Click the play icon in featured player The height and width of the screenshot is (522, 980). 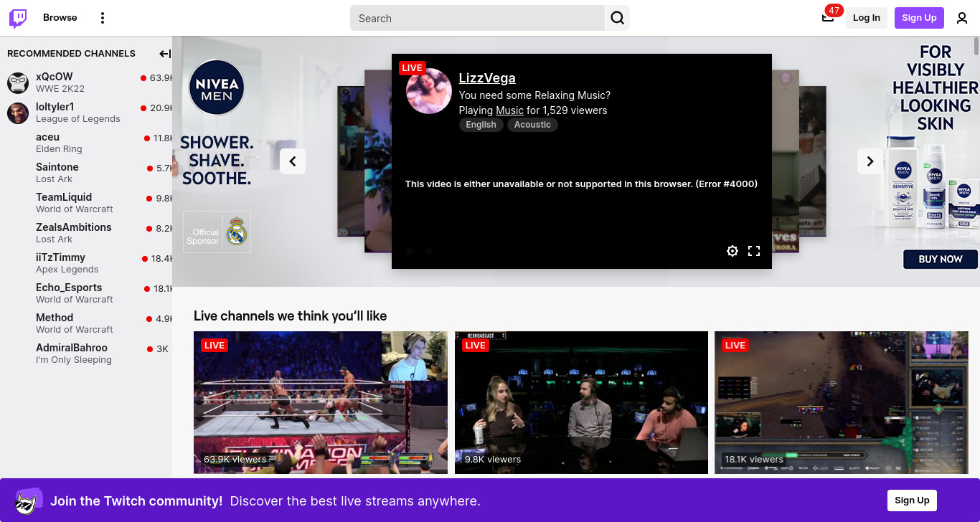click(x=410, y=251)
